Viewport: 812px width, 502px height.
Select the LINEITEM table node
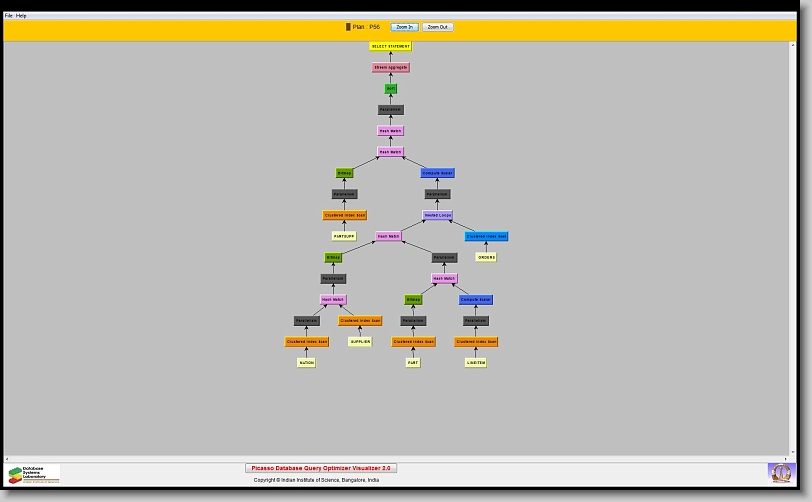(476, 363)
